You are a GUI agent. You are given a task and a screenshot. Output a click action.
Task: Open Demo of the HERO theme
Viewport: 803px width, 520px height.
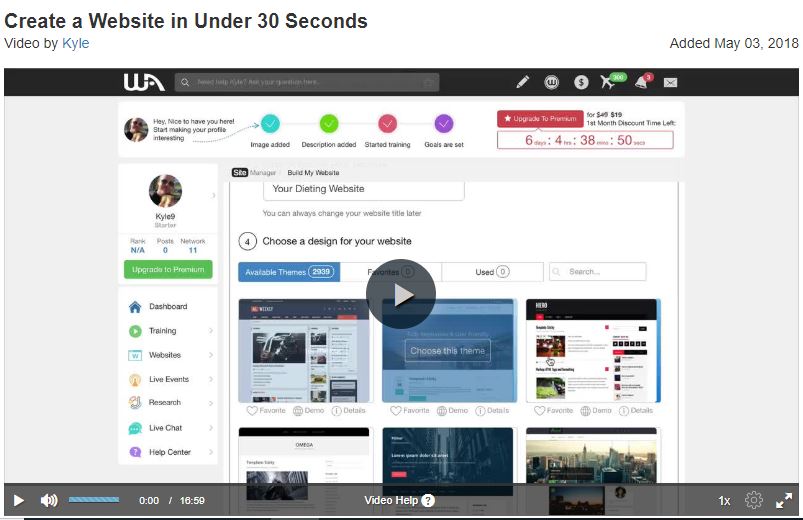pos(596,410)
